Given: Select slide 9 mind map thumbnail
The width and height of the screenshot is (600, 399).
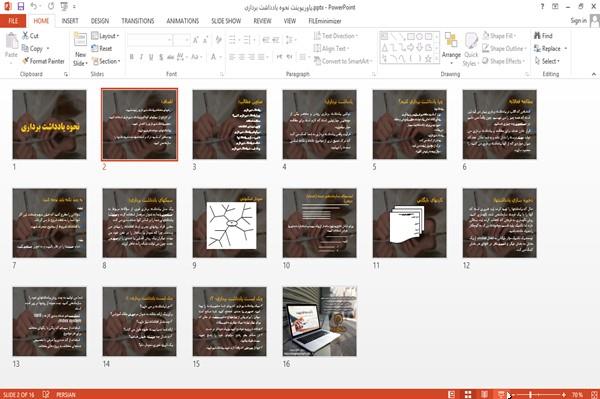Looking at the screenshot, I should tap(230, 223).
